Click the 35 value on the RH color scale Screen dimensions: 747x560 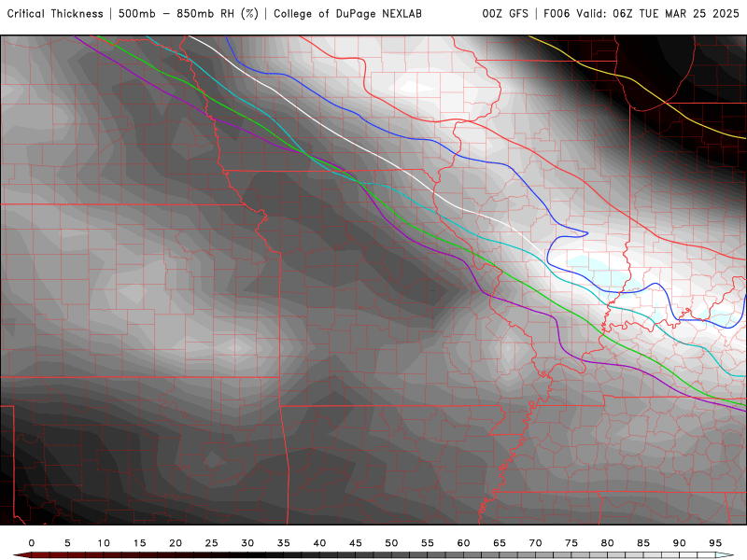point(284,543)
